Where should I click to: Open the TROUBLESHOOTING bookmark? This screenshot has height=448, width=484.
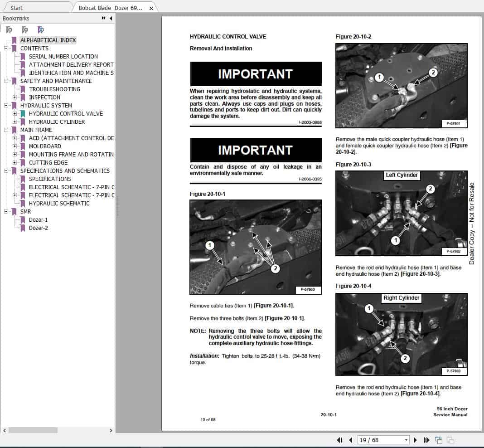point(55,89)
